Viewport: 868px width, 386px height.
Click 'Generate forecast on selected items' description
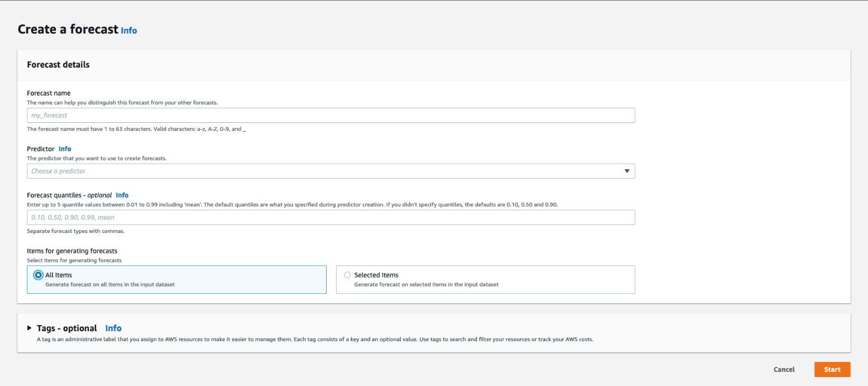tap(426, 284)
